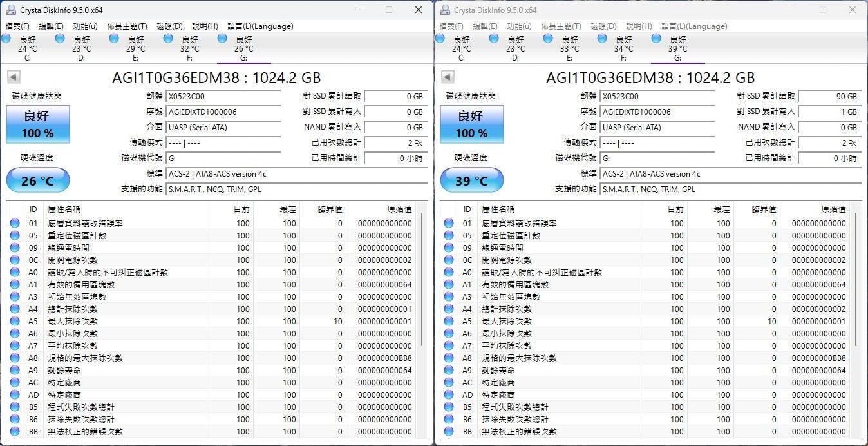Click status orb for attribute A4, 39 °C window
This screenshot has width=868, height=446.
pos(449,309)
